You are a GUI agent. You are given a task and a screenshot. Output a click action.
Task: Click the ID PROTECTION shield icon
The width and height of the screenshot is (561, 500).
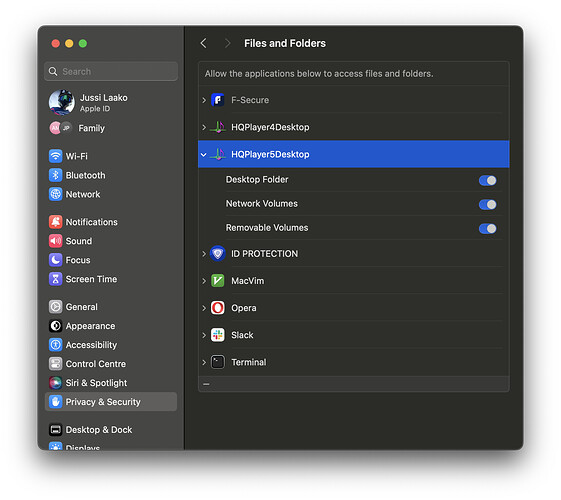pyautogui.click(x=218, y=254)
